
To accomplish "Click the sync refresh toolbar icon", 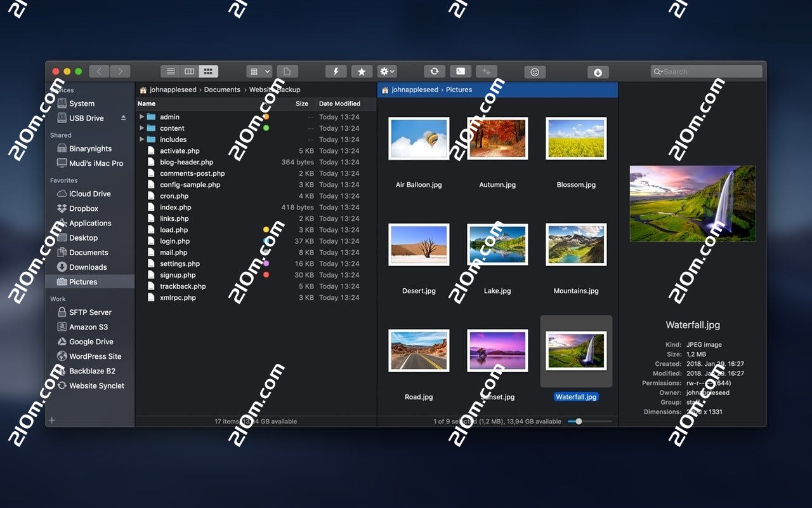I will click(435, 72).
